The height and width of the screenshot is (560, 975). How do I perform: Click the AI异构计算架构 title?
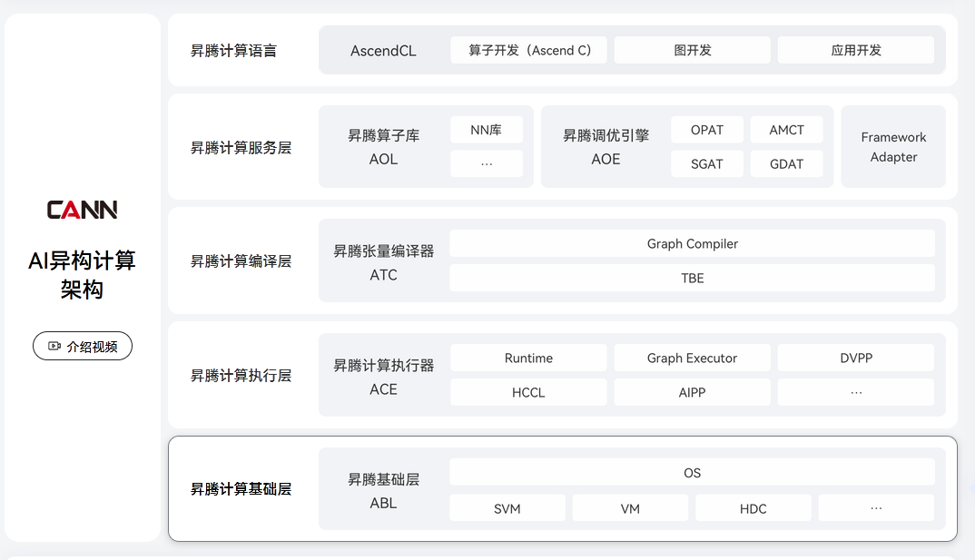[x=82, y=275]
